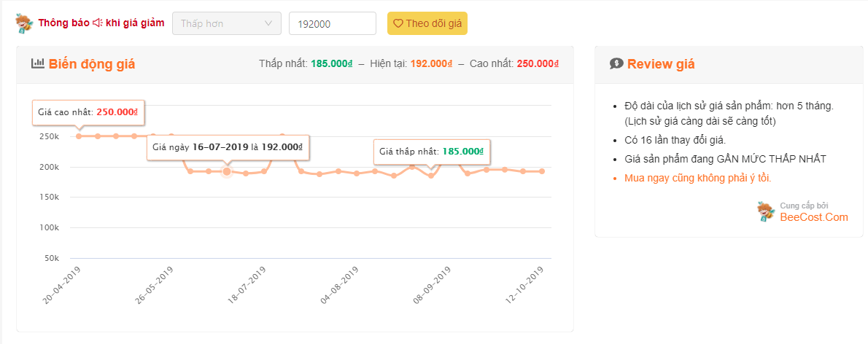This screenshot has width=868, height=344.
Task: Click the Giá ngày 16-07-2019 tooltip
Action: click(227, 146)
